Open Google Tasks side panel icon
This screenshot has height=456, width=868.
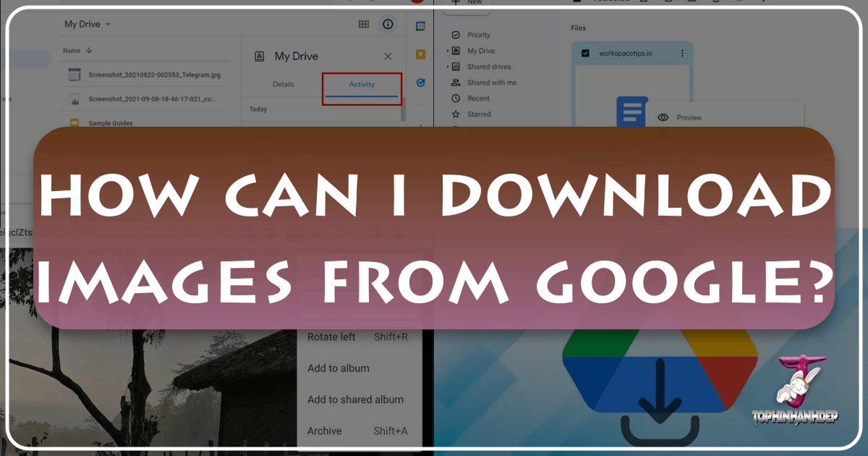[420, 83]
